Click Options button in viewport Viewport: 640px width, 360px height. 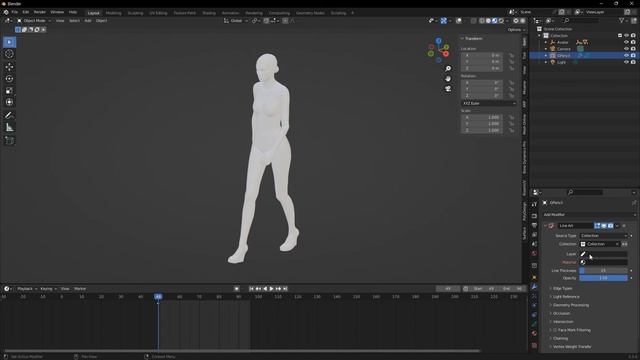click(516, 29)
